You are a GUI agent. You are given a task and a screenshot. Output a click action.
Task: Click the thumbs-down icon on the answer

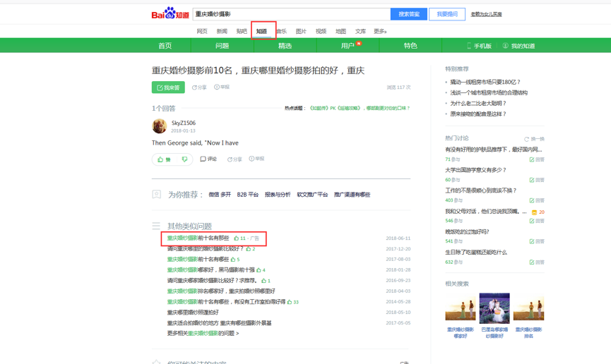(x=184, y=159)
